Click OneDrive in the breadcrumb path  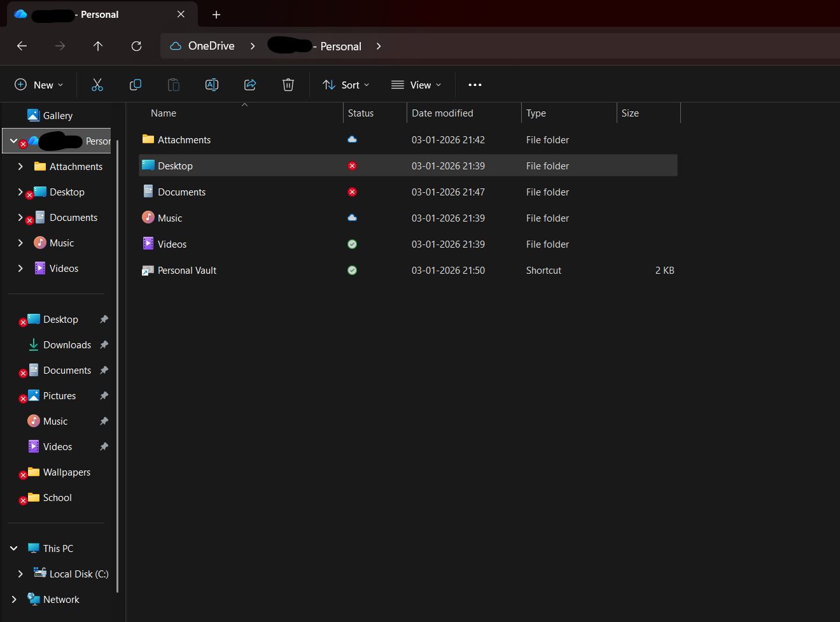pyautogui.click(x=211, y=46)
